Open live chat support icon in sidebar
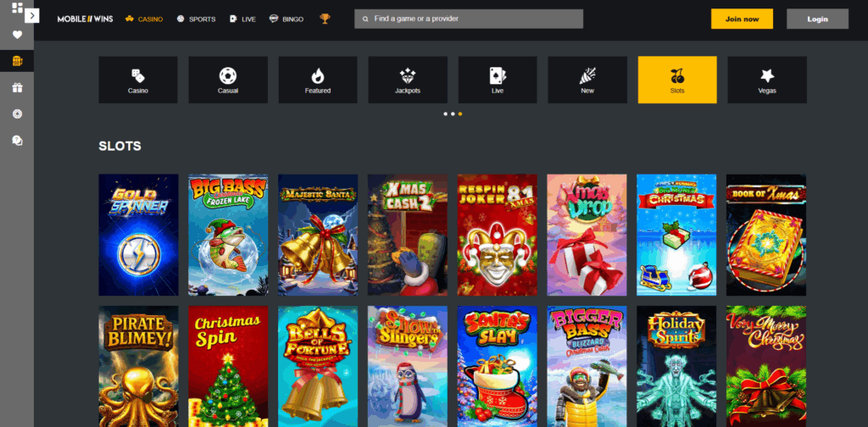 17,141
